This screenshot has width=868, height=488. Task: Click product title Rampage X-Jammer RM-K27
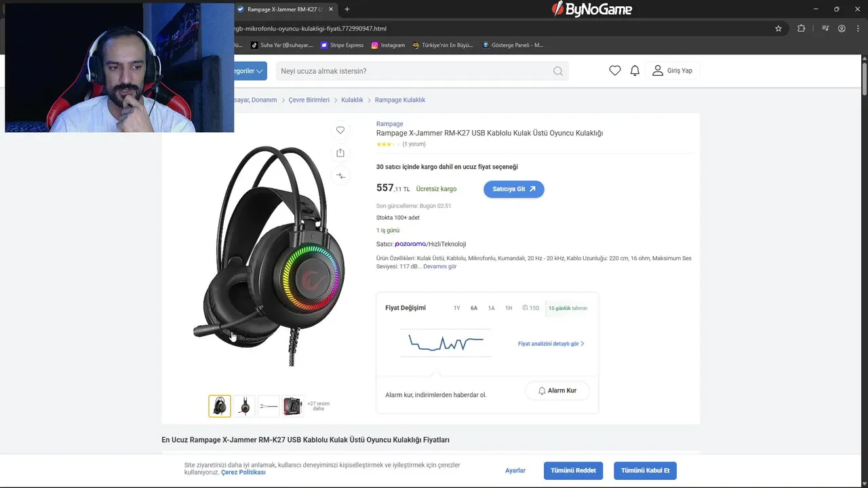pos(490,133)
